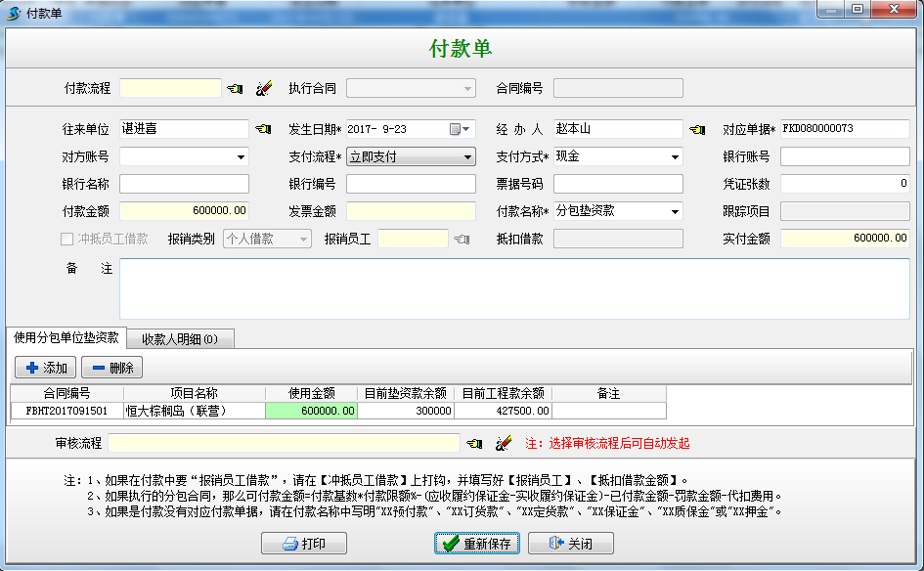Image resolution: width=924 pixels, height=571 pixels.
Task: Click the hand lookup icon next to 往来单位
Action: pyautogui.click(x=263, y=129)
